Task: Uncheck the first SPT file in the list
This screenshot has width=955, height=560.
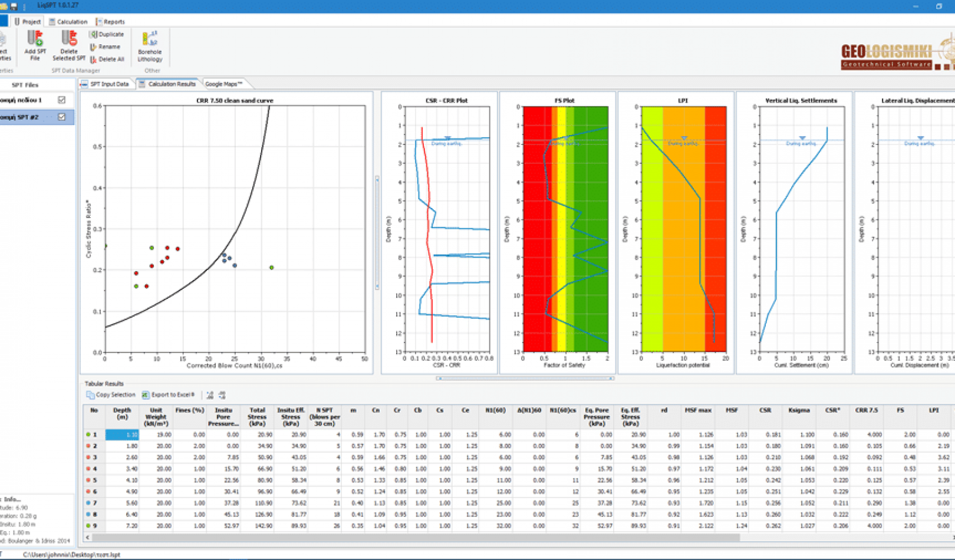Action: pos(61,100)
